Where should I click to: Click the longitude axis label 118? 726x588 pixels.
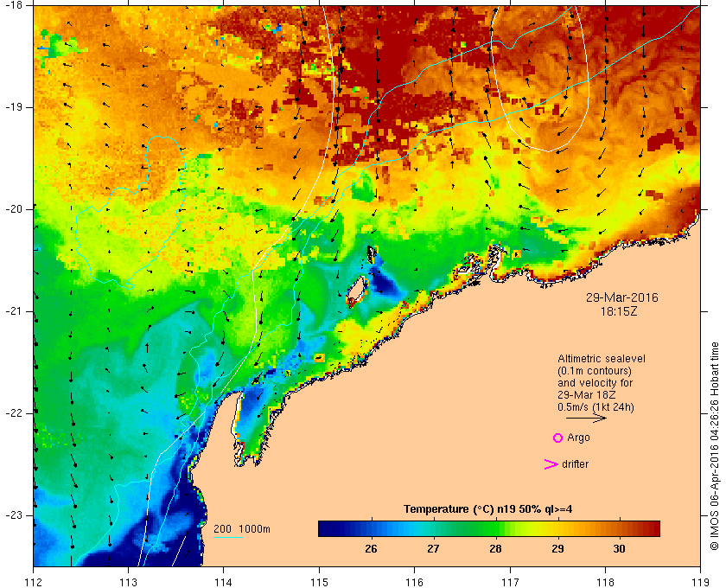(605, 581)
